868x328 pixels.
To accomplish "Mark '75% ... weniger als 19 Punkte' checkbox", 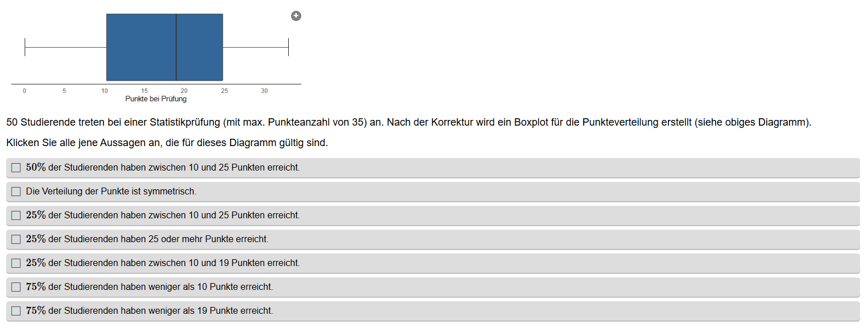I will [x=16, y=311].
